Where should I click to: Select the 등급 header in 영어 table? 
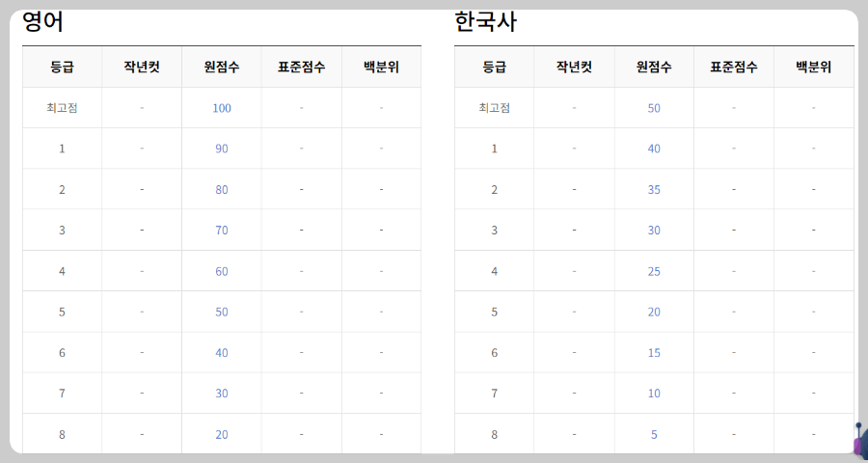pos(62,68)
